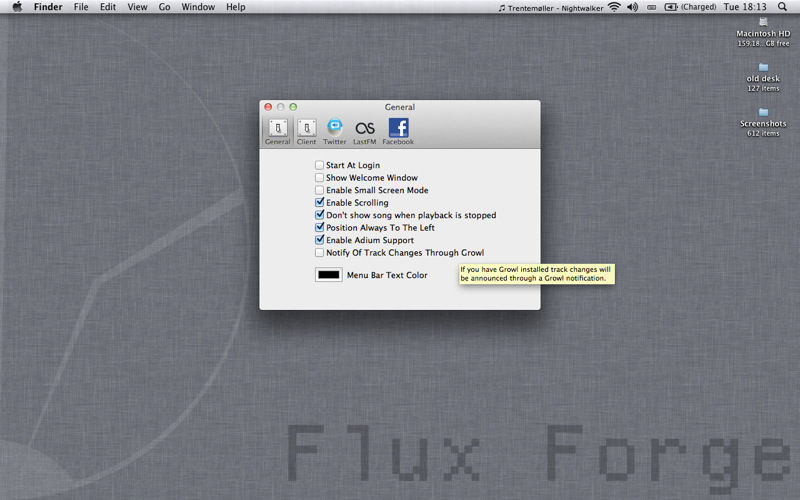Select the Macintosh HD drive icon
This screenshot has width=800, height=500.
[x=763, y=22]
